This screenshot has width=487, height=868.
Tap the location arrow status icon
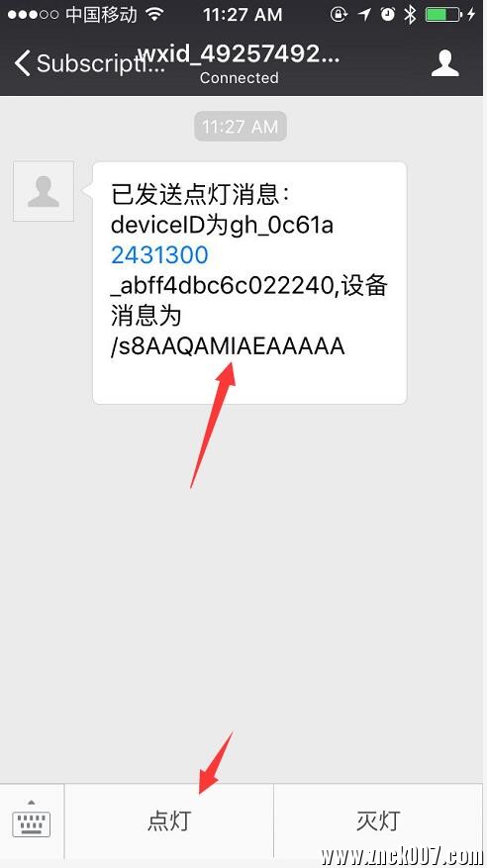point(364,15)
